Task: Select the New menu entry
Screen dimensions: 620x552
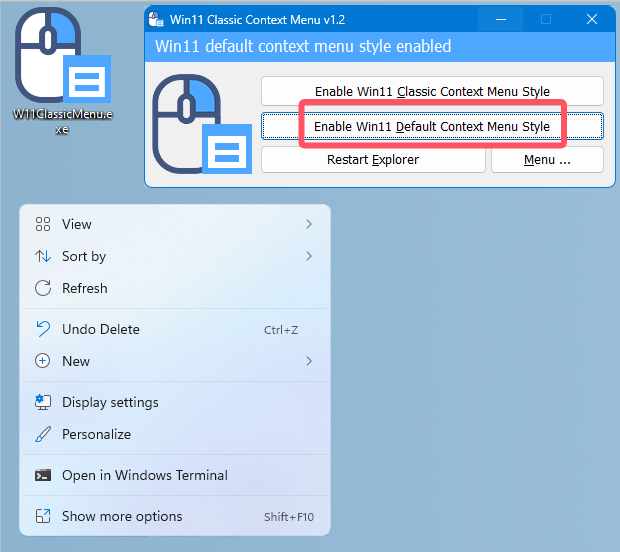Action: tap(175, 361)
